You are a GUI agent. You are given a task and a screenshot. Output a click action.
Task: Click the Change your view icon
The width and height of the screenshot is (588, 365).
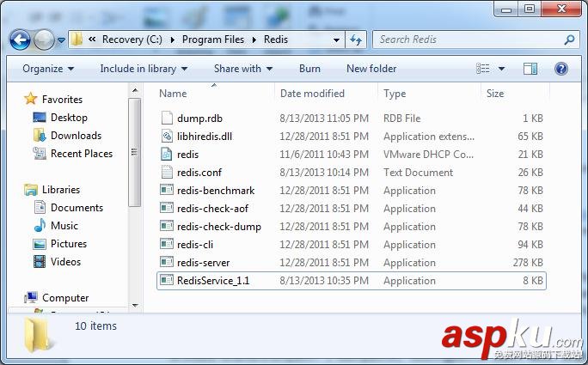click(482, 69)
